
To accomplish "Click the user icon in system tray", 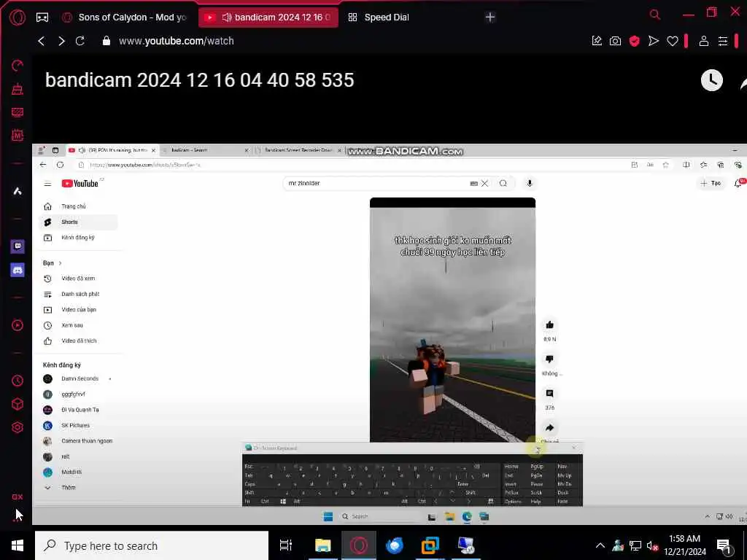I will coord(618,545).
